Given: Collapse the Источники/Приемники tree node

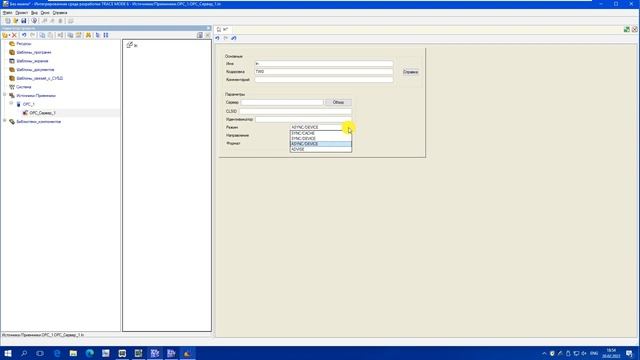Looking at the screenshot, I should coord(5,95).
